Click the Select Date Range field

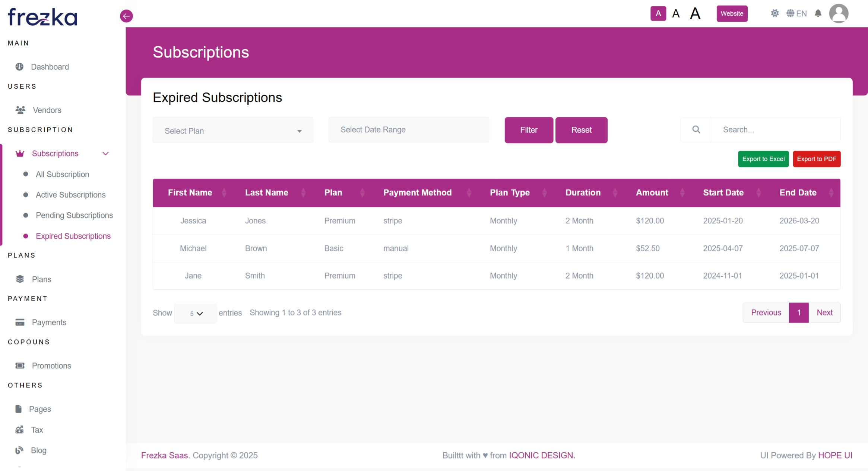(408, 130)
